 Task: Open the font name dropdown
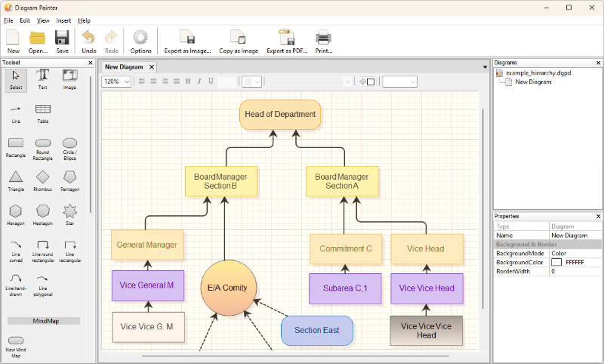pos(310,82)
